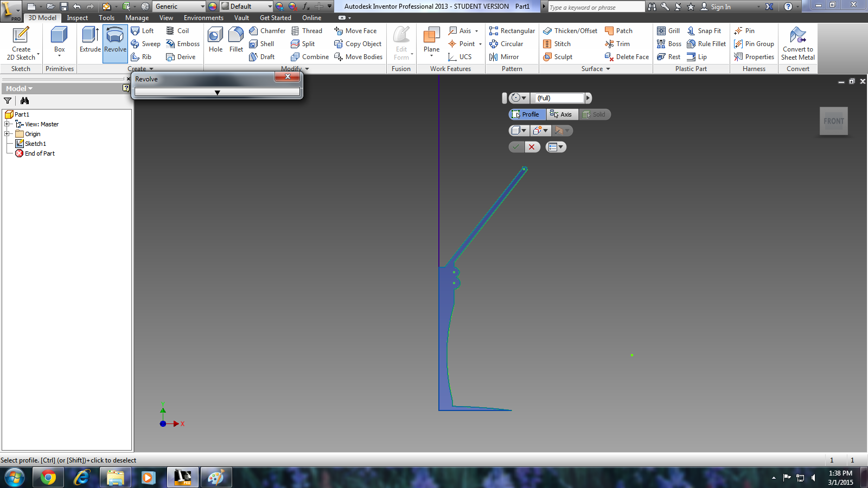Choose the Rule Fillet tool
Viewport: 868px width, 488px height.
pos(706,44)
